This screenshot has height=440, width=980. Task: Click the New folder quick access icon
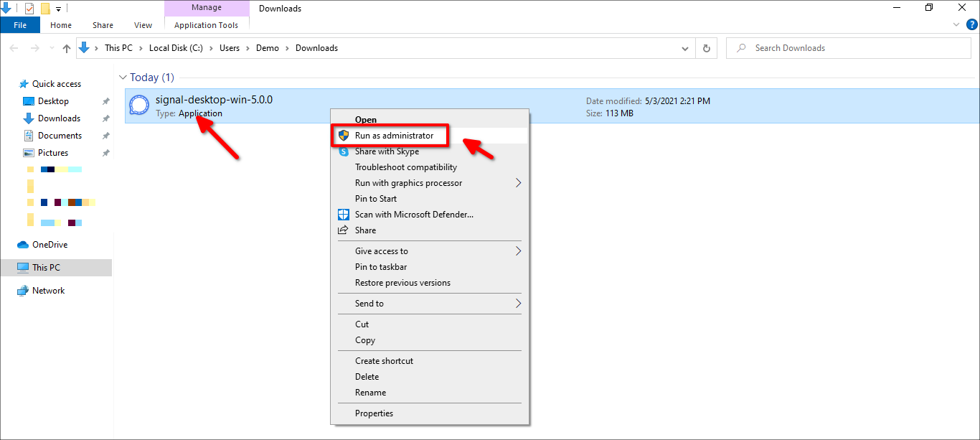click(x=45, y=9)
